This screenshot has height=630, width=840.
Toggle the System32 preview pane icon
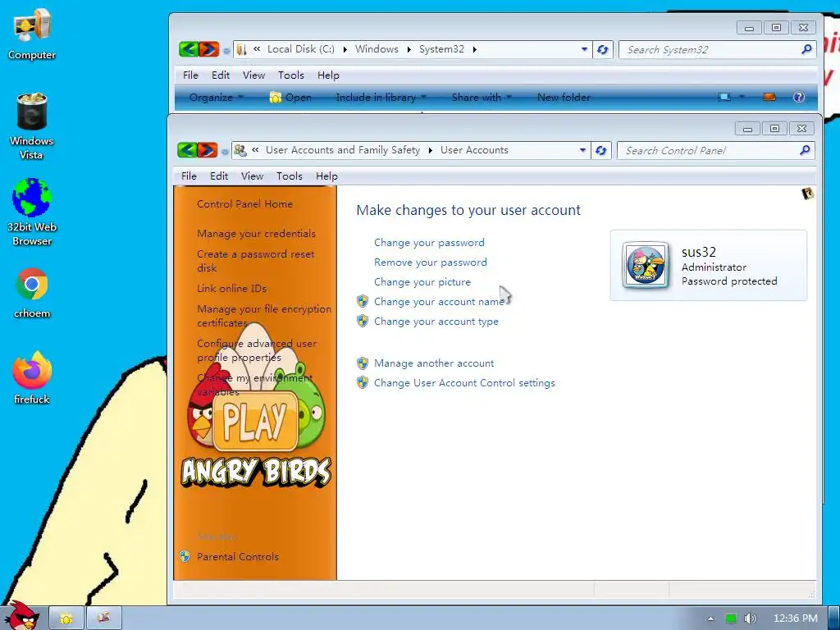point(769,97)
